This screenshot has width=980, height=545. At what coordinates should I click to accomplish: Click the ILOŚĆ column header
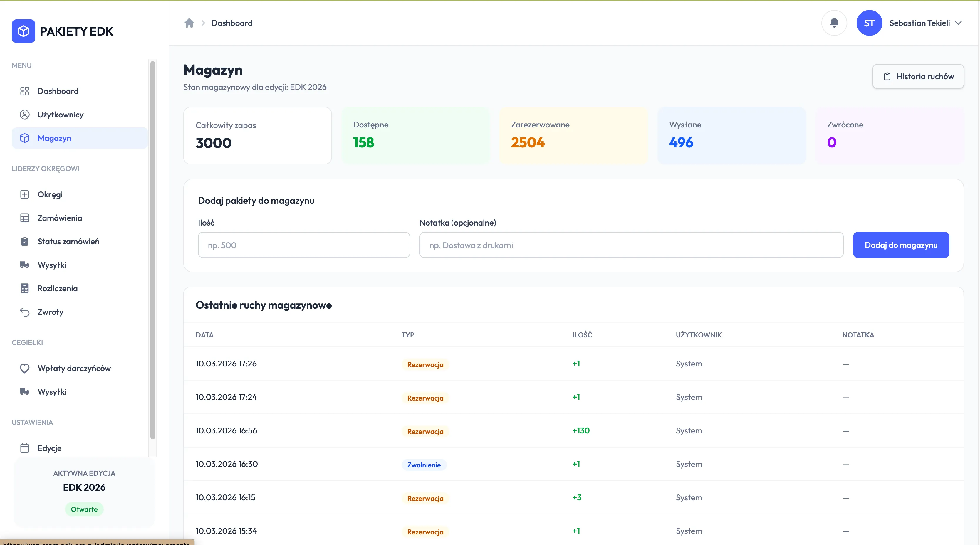pos(582,335)
